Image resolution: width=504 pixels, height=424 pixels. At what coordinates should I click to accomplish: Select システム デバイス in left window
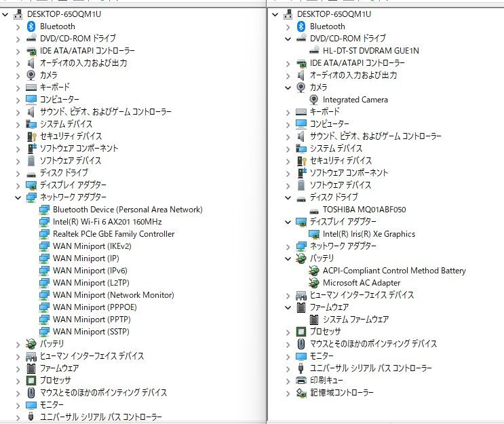pyautogui.click(x=66, y=124)
